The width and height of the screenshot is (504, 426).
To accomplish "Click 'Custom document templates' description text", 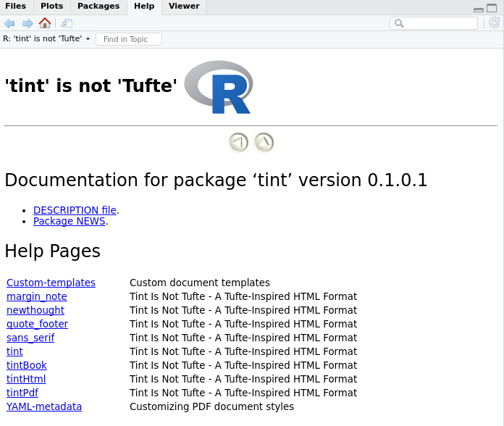I will (x=200, y=283).
